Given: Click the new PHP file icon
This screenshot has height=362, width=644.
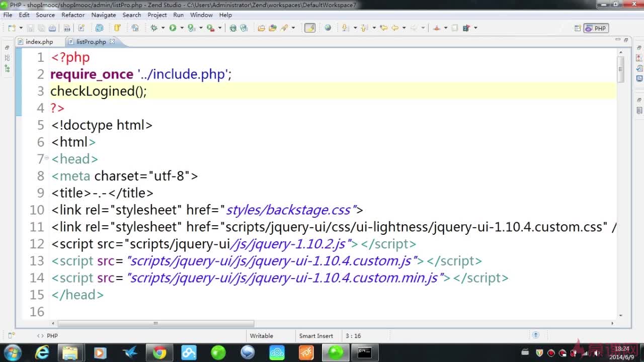Looking at the screenshot, I should coord(82,28).
